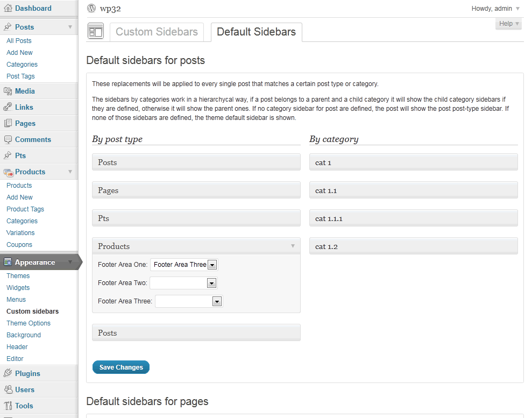
Task: Click the Pages icon in sidebar
Action: point(8,123)
